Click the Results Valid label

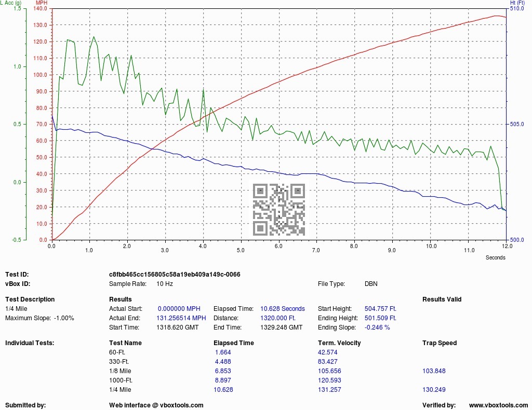point(442,299)
